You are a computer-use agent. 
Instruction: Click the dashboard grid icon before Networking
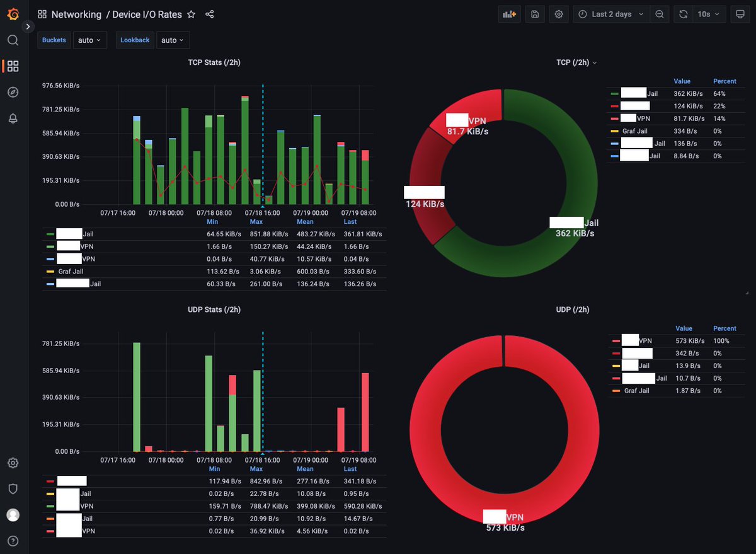42,14
